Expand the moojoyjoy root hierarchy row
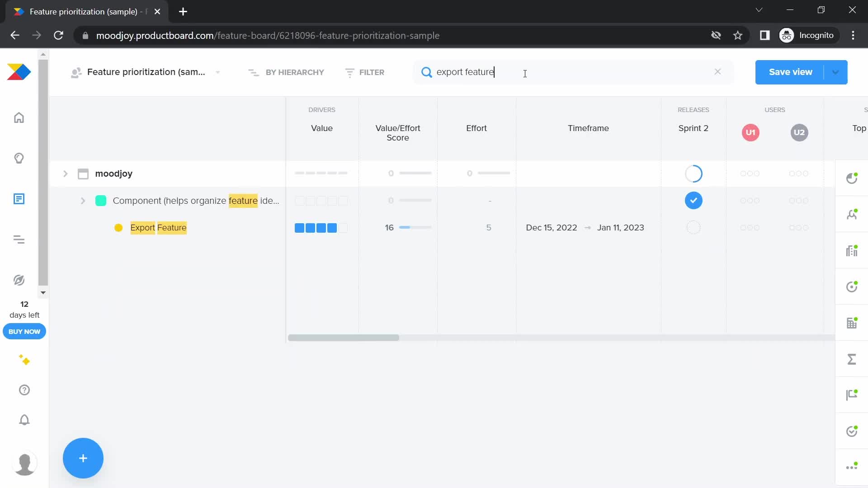 66,174
